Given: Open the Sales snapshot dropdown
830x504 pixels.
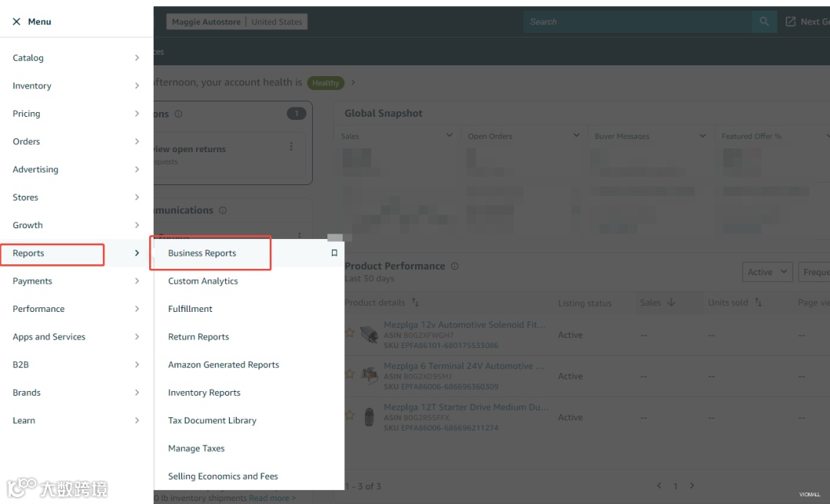Looking at the screenshot, I should (x=450, y=135).
